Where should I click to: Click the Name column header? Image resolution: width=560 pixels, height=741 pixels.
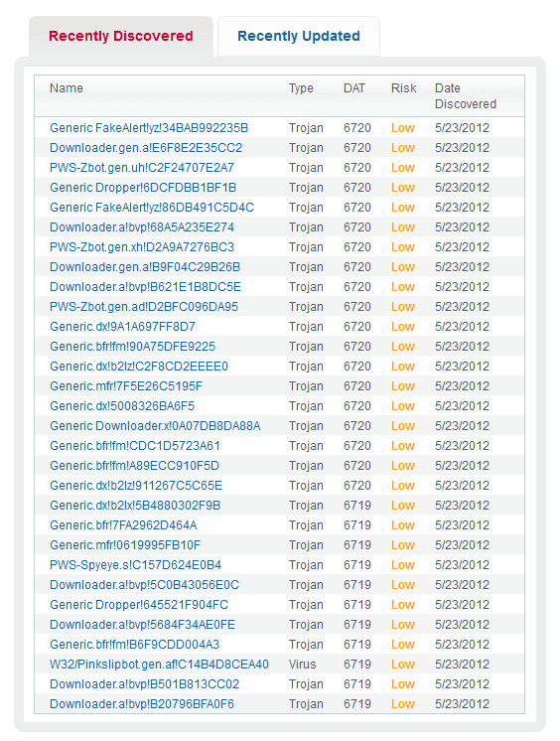click(x=67, y=88)
